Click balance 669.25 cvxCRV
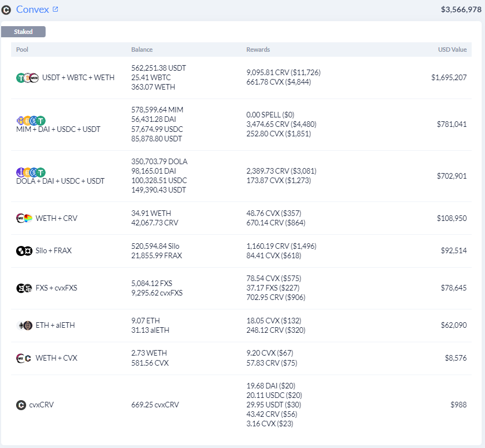The height and width of the screenshot is (448, 485). (155, 405)
